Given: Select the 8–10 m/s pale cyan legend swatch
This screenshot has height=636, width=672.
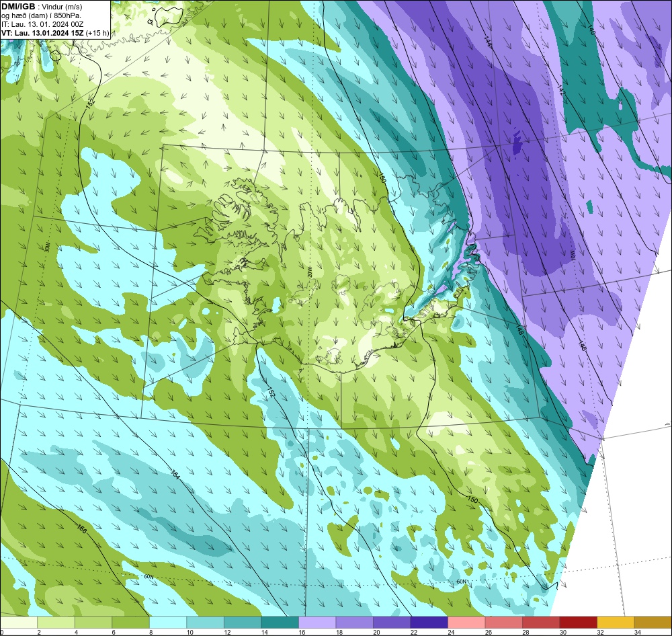Looking at the screenshot, I should [x=168, y=622].
